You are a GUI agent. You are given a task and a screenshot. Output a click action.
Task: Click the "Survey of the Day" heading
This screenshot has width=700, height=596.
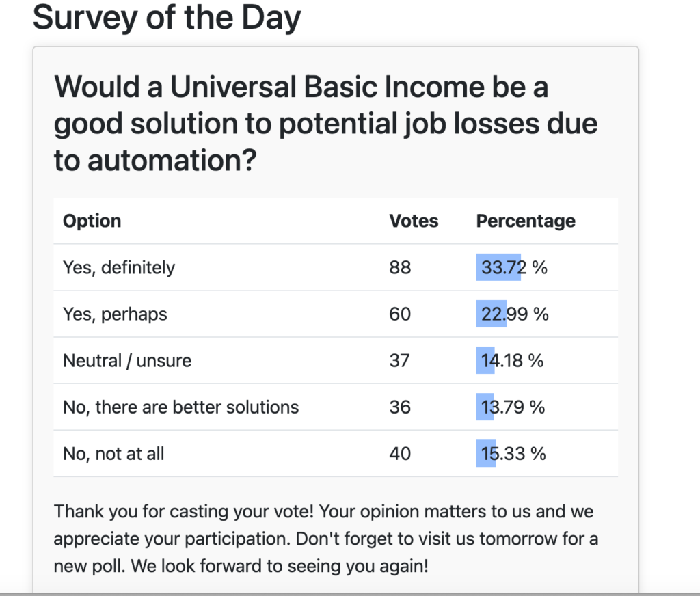coord(167,18)
